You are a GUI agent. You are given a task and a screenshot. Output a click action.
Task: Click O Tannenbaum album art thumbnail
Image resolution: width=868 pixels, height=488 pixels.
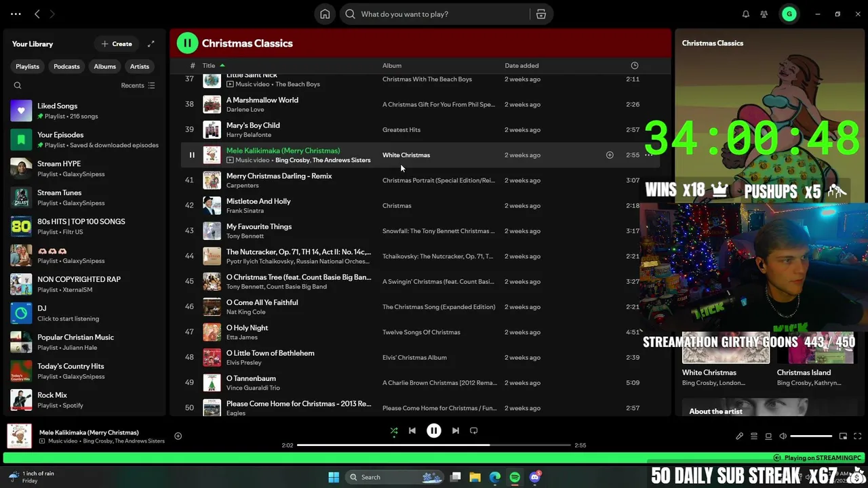tap(212, 383)
